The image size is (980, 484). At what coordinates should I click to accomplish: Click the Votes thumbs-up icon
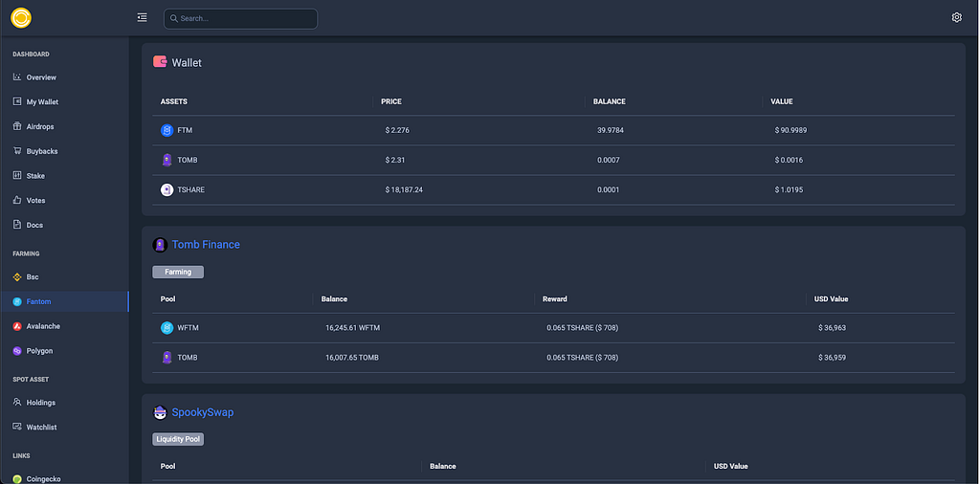click(x=17, y=201)
